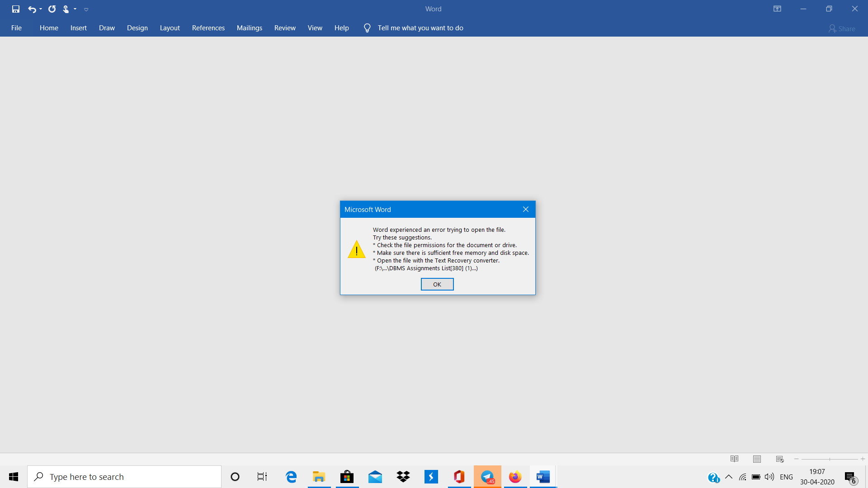Viewport: 868px width, 488px height.
Task: Open Ribbon Display Options icon
Action: click(x=778, y=9)
